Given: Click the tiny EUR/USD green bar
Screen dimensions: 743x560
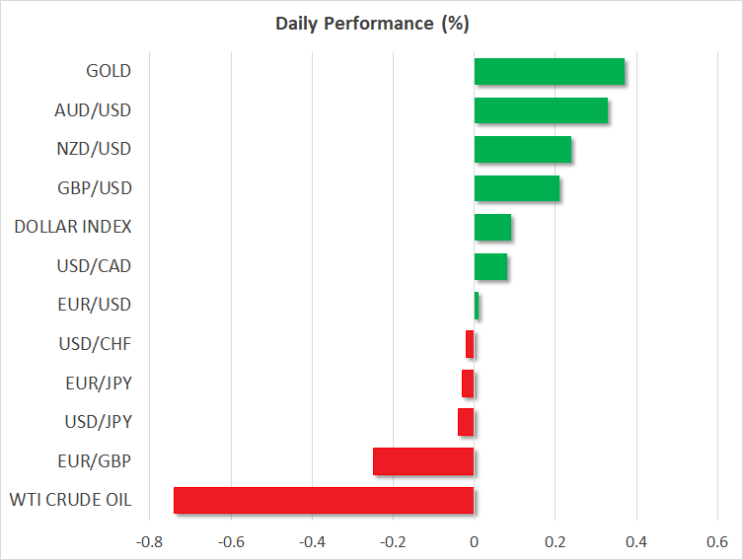Looking at the screenshot, I should click(477, 306).
